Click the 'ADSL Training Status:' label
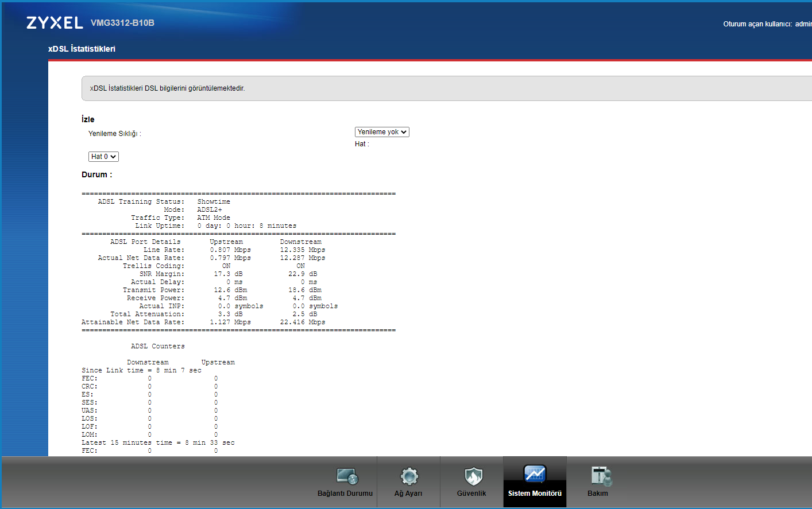This screenshot has width=812, height=509. pyautogui.click(x=141, y=202)
